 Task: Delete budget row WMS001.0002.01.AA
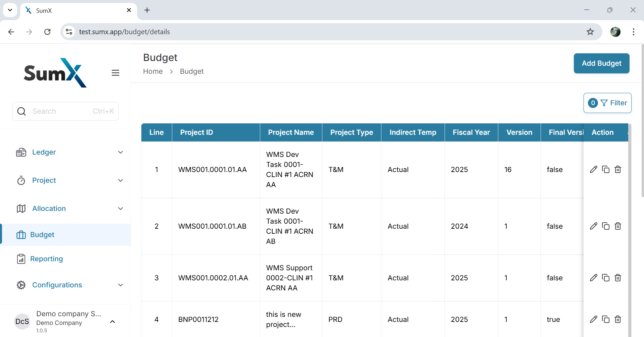pos(618,278)
